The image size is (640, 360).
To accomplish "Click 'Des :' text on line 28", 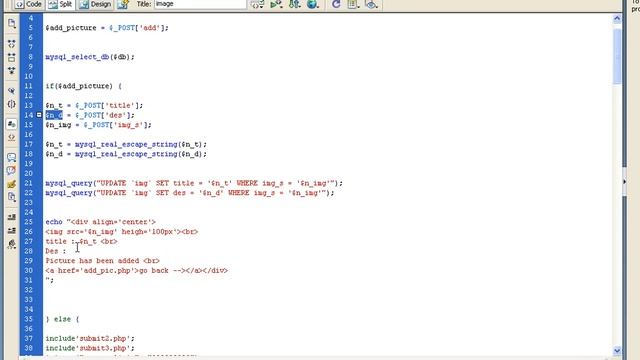I will (x=56, y=251).
